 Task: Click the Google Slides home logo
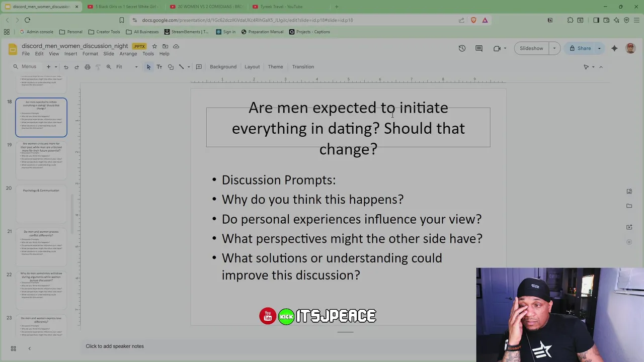pyautogui.click(x=13, y=49)
